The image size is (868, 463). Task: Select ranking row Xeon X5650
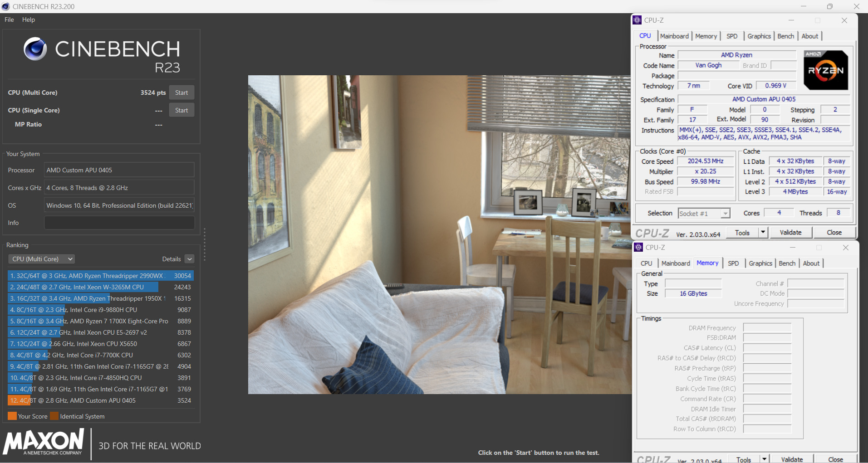pos(101,344)
